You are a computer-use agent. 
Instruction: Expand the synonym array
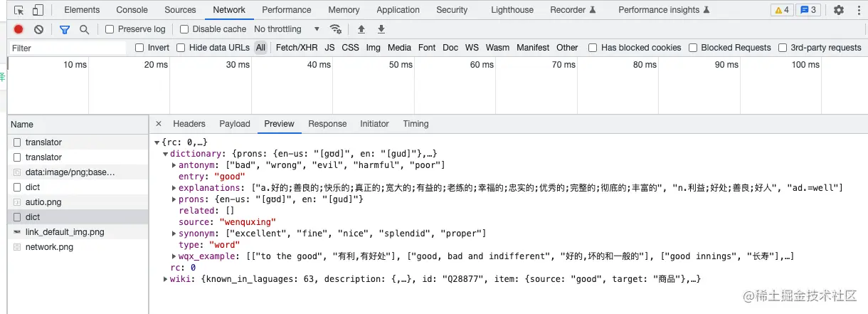tap(174, 234)
